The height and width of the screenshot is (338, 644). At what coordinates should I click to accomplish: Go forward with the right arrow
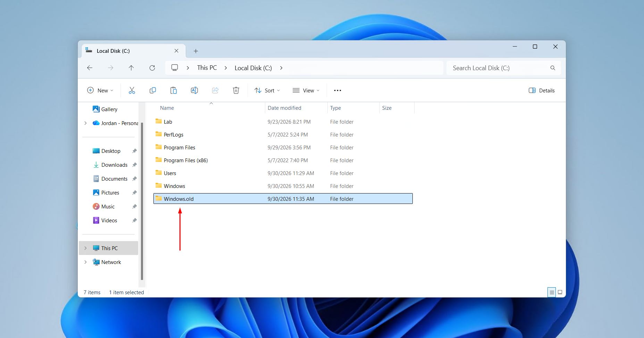click(x=110, y=68)
